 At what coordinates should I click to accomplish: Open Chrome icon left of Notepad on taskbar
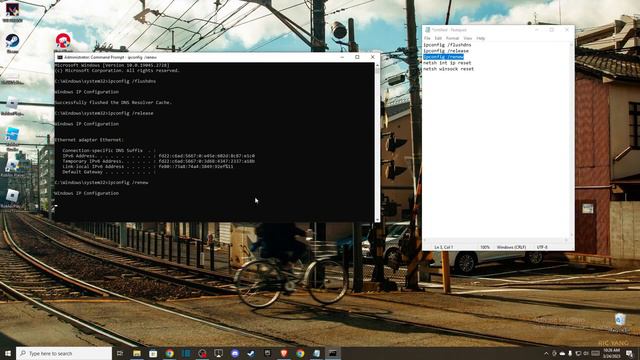(x=300, y=353)
